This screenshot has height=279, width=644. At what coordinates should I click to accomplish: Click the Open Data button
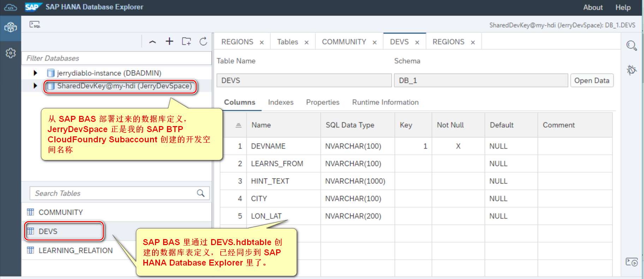point(592,81)
